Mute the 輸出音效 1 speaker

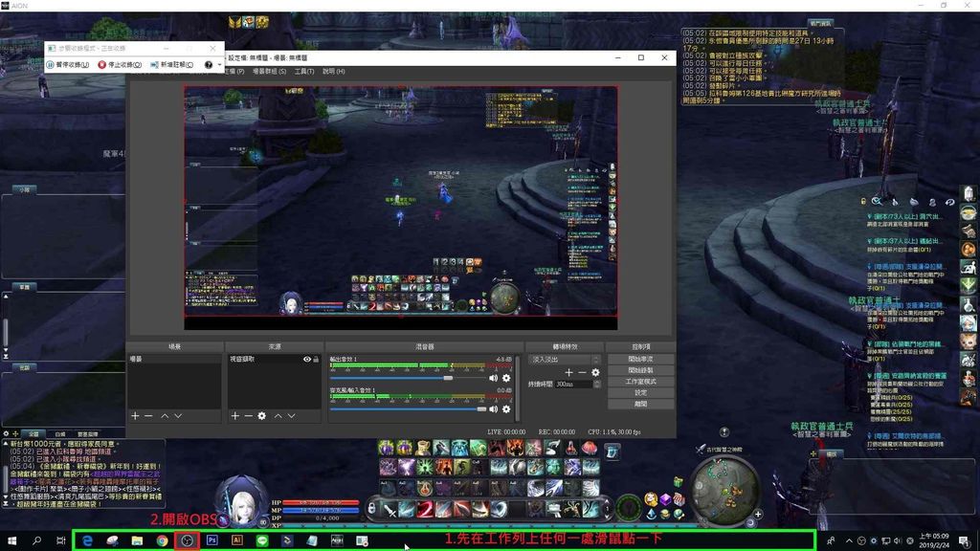tap(493, 378)
